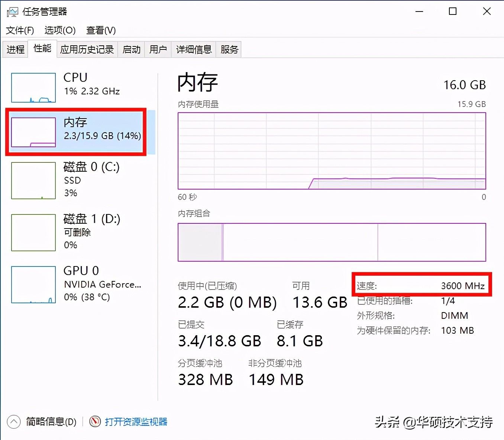The height and width of the screenshot is (440, 504).
Task: Click the Task Manager icon in title bar
Action: (x=12, y=12)
